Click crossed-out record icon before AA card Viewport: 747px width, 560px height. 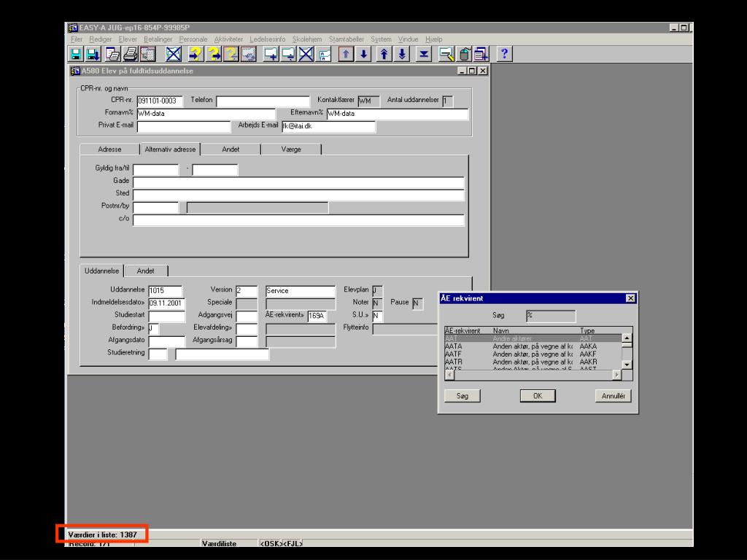306,54
